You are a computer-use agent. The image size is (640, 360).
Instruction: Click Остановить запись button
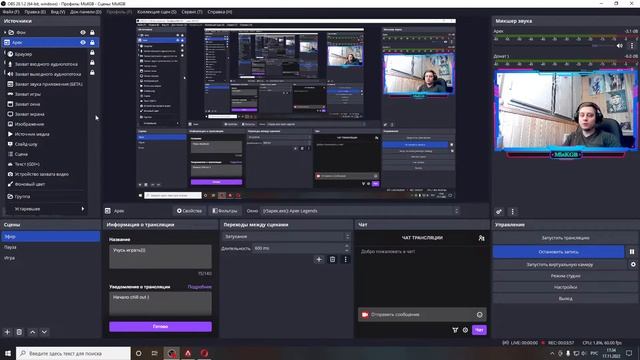tap(558, 252)
